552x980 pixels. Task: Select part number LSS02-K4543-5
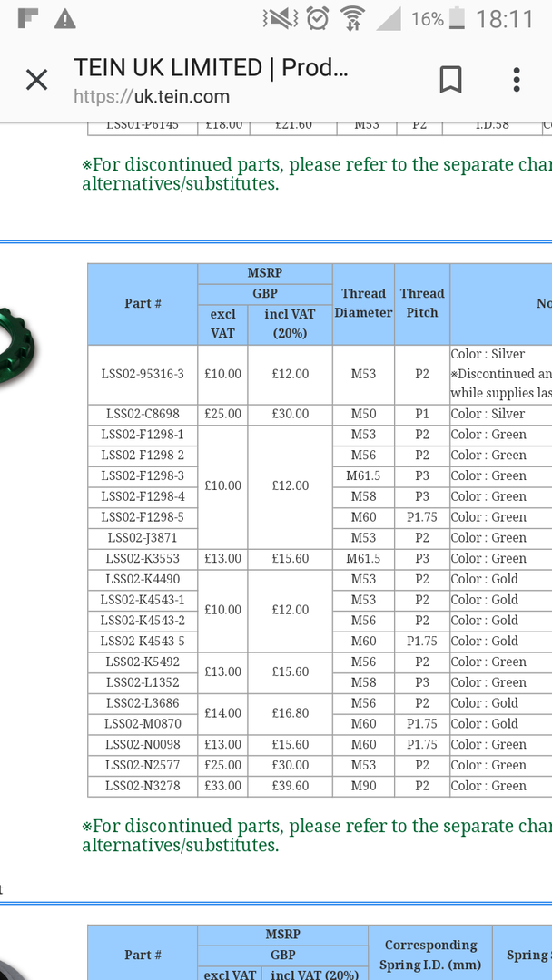coord(143,642)
